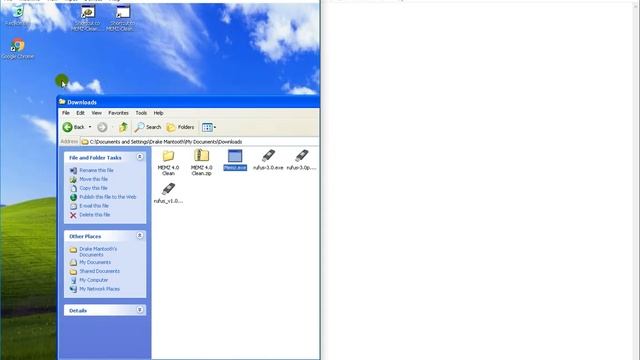Select the MEMZ 4.0 Clean folder
Viewport: 640px width, 360px height.
point(168,162)
